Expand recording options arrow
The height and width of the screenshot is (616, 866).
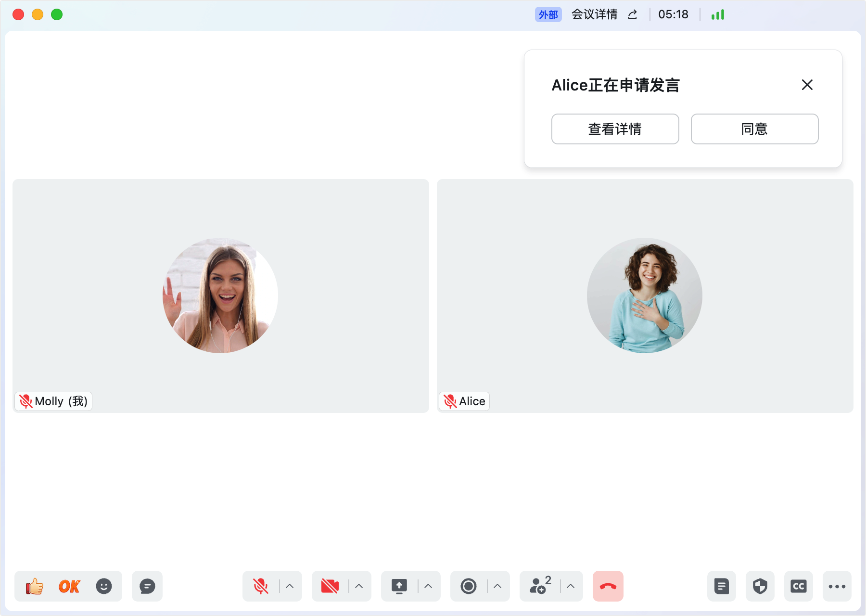pyautogui.click(x=497, y=586)
